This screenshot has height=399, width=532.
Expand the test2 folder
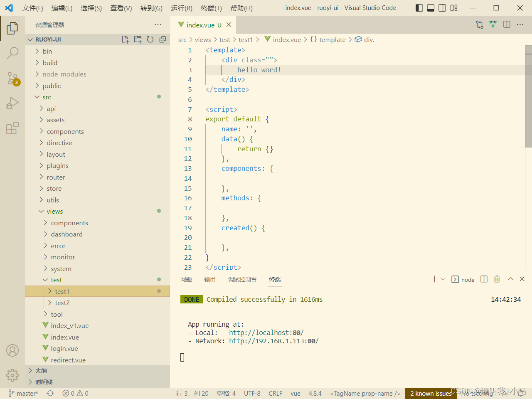pos(97,303)
